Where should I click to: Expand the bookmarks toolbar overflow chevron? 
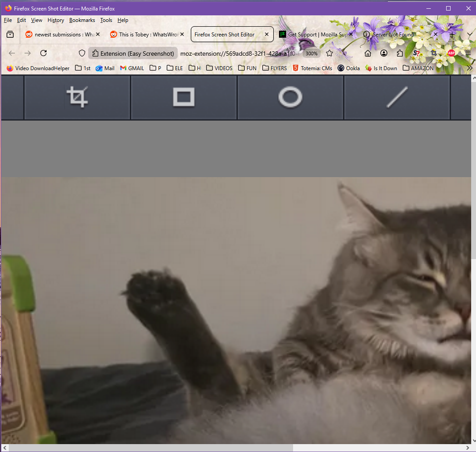pos(469,68)
